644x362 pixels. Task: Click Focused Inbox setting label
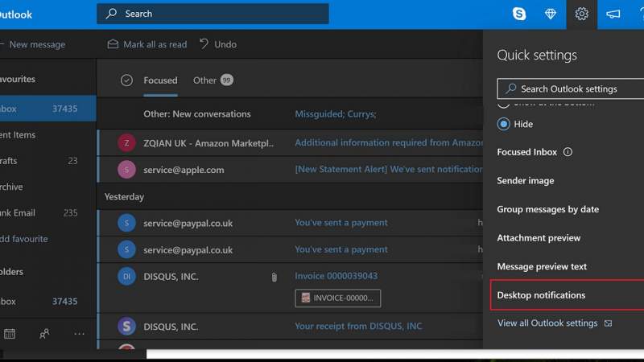[x=527, y=152]
